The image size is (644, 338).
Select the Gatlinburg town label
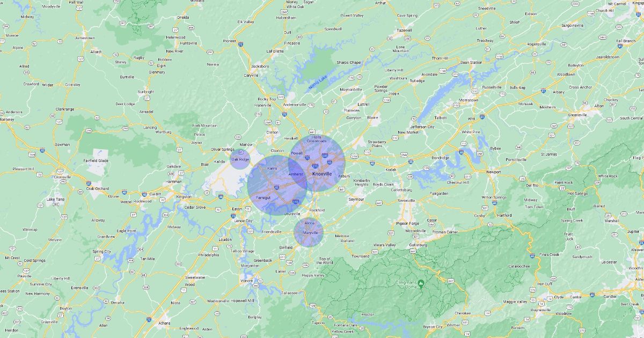419,245
